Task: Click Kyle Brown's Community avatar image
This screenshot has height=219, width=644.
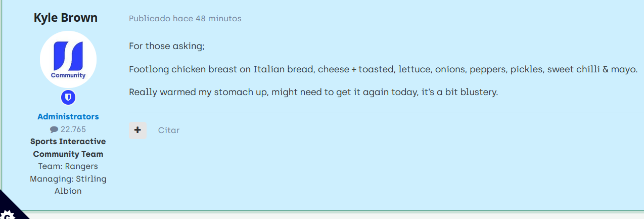Action: pyautogui.click(x=68, y=59)
